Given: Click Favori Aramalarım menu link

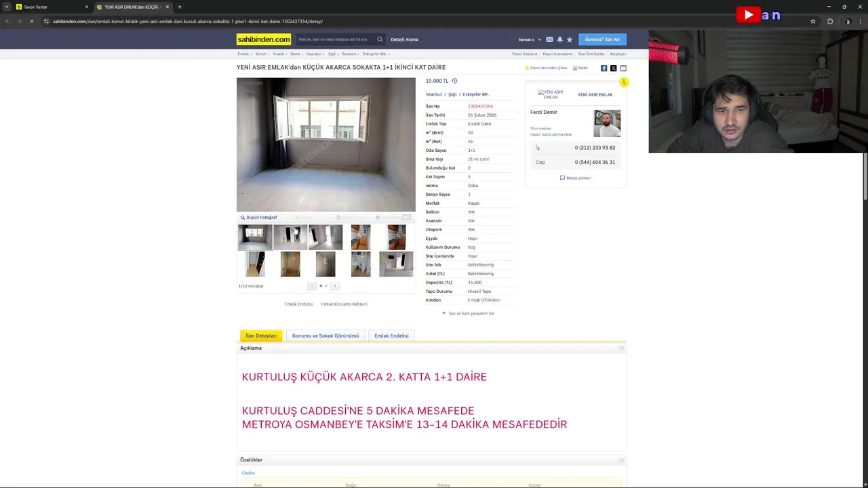Looking at the screenshot, I should point(557,54).
